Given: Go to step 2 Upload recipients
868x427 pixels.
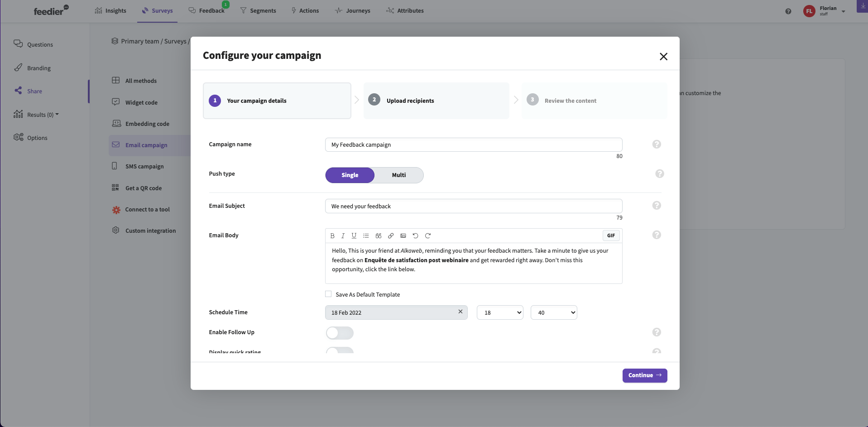Looking at the screenshot, I should pos(436,101).
